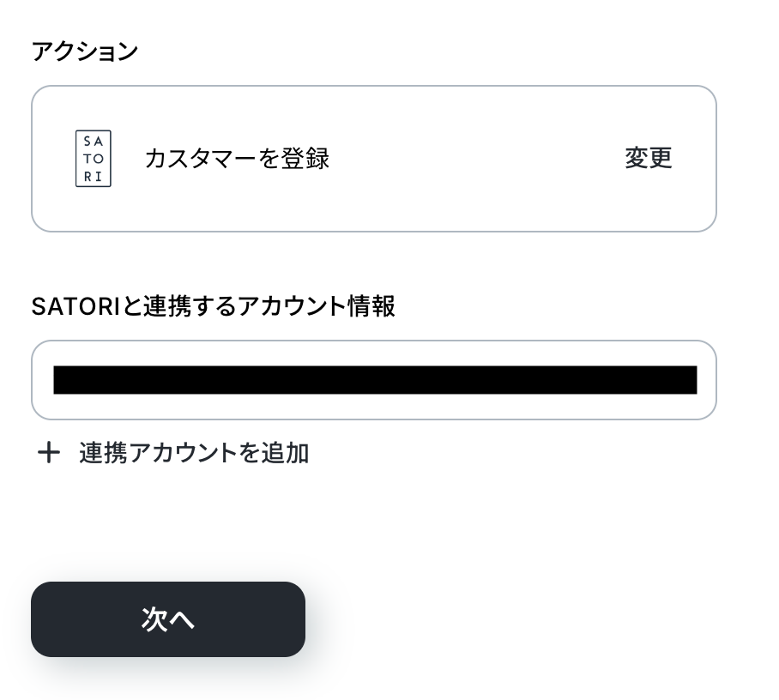
Task: Click the 連携アカウントを追加 link
Action: 194,453
